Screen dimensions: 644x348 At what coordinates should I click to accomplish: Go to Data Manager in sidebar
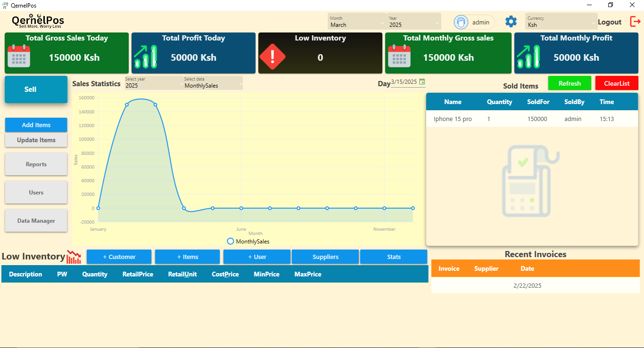[x=36, y=221]
